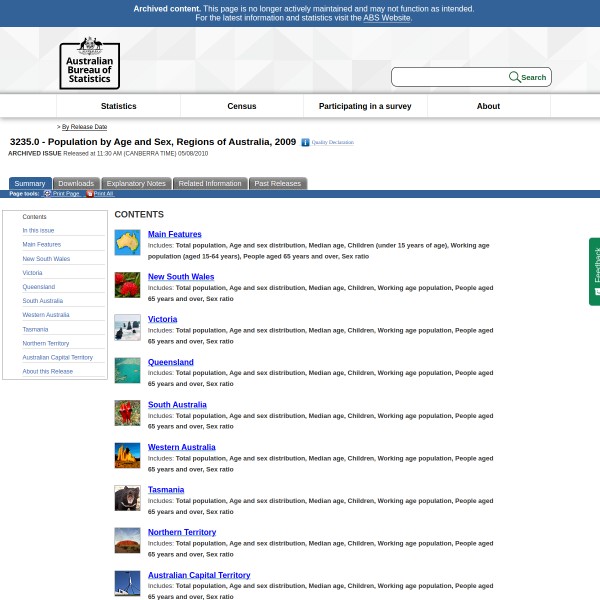Switch to the Explanatory Notes tab
Viewport: 600px width, 600px height.
136,183
